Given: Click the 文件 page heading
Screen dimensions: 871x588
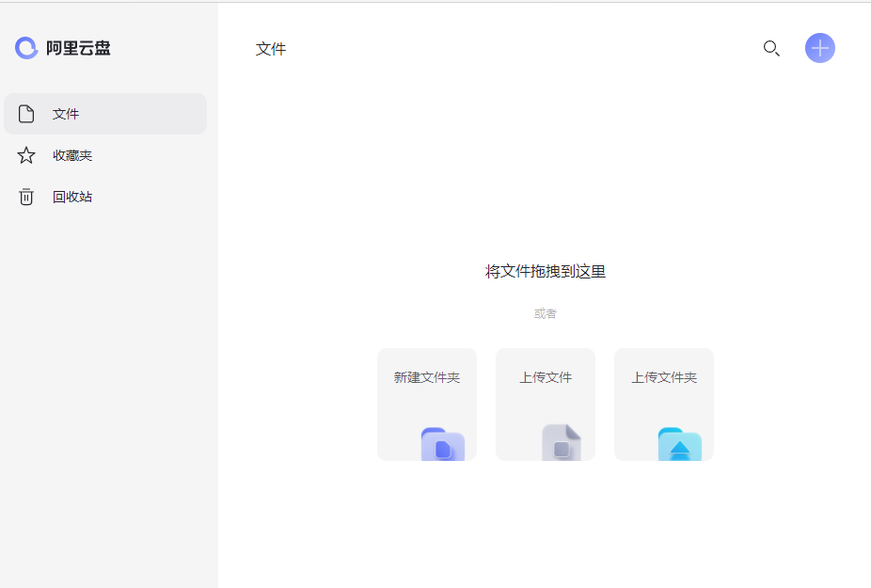Looking at the screenshot, I should point(271,49).
